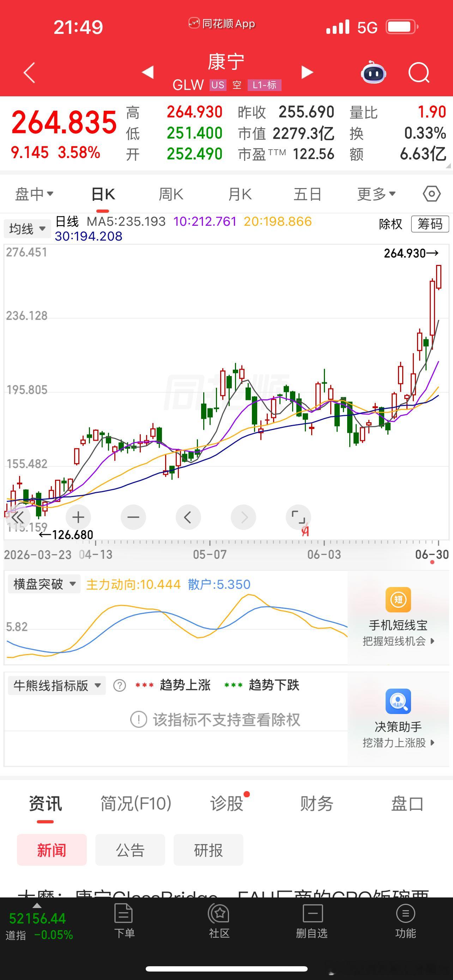This screenshot has height=980, width=453.
Task: Tap 趋势上涨 legend label
Action: 185,685
